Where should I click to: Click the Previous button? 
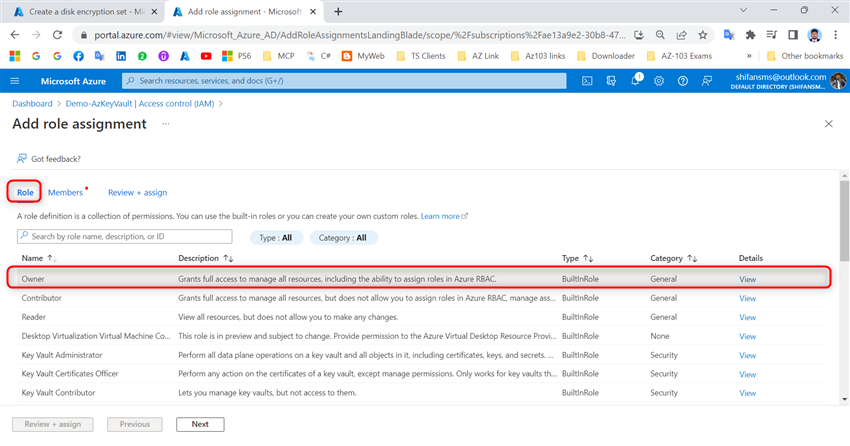[x=134, y=424]
